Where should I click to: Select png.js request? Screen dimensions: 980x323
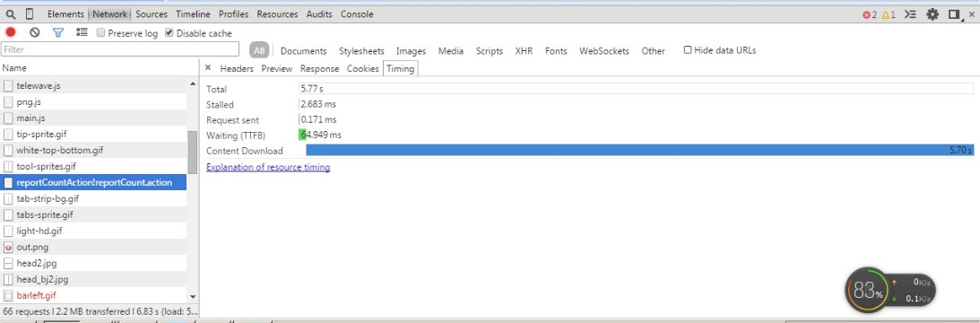coord(94,101)
